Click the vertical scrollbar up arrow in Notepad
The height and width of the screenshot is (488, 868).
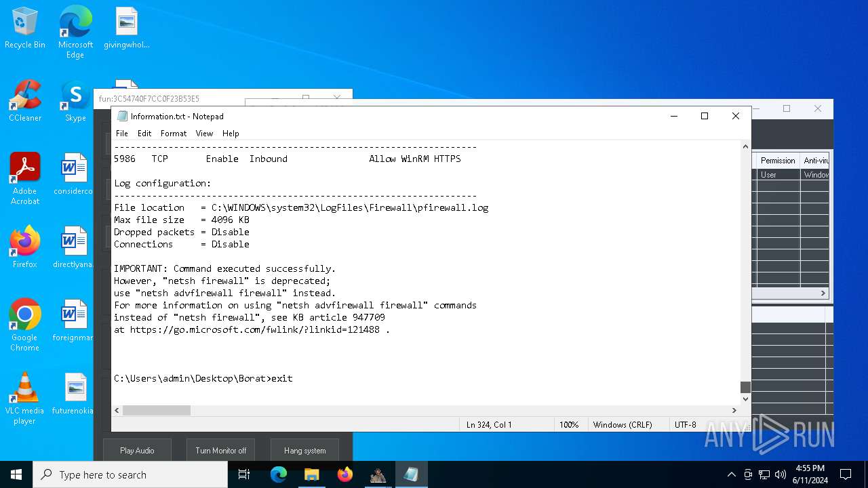point(745,146)
